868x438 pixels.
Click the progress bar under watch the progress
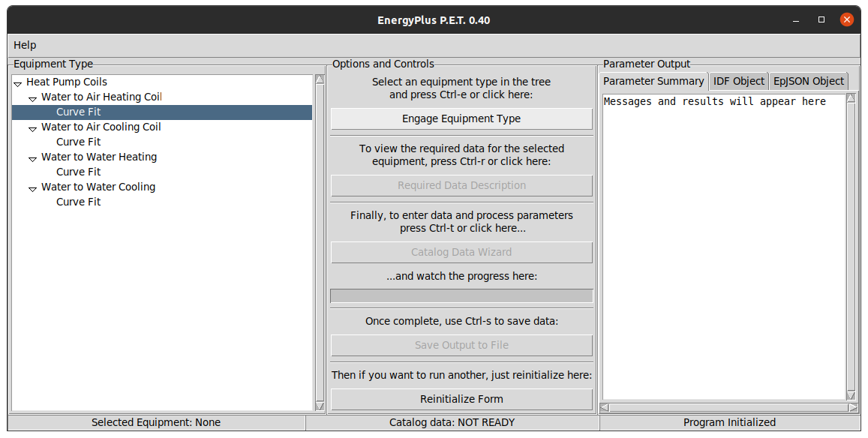pos(461,295)
